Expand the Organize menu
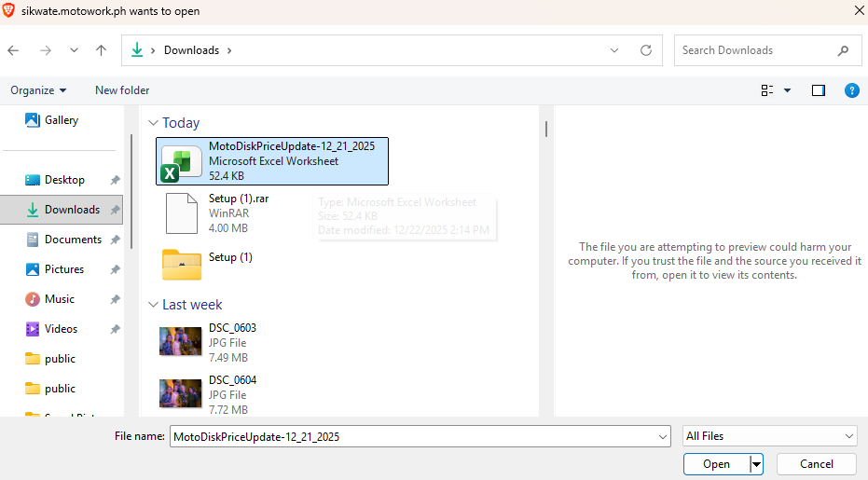 [x=38, y=90]
